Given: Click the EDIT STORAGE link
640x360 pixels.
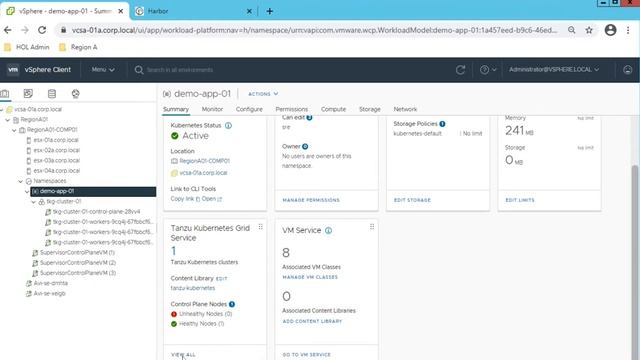Looking at the screenshot, I should pos(412,200).
